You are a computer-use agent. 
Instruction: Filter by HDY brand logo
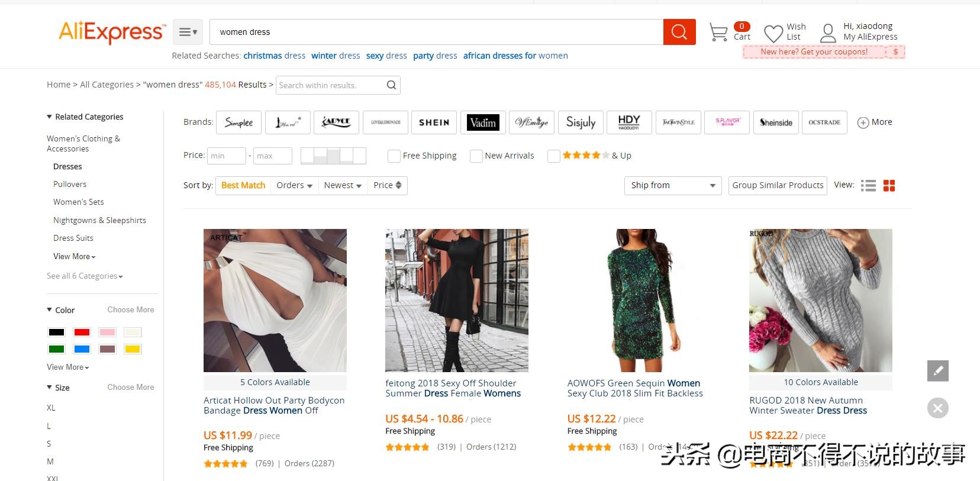tap(629, 122)
